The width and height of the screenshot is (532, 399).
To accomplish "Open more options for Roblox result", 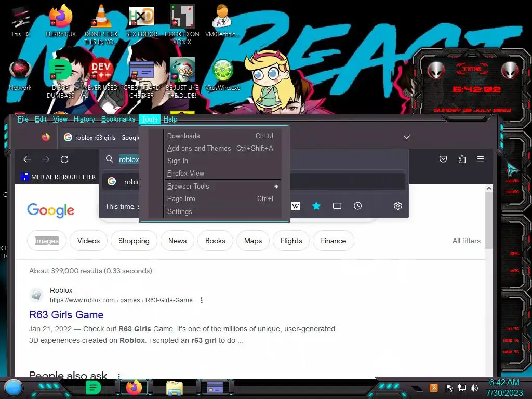I will click(202, 300).
